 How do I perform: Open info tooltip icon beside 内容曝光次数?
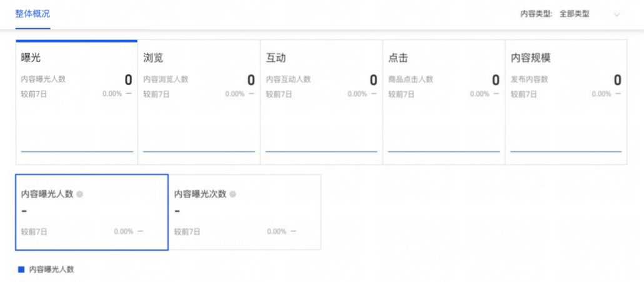tap(233, 194)
